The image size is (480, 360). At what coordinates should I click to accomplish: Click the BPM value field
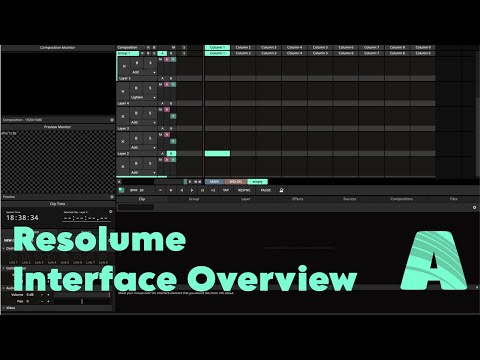click(142, 190)
